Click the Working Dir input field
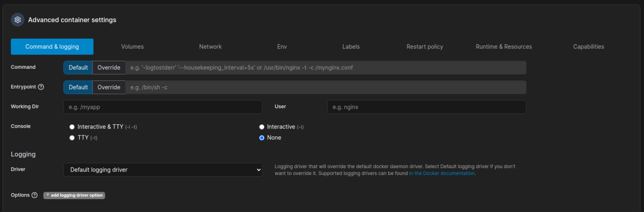 (x=163, y=107)
